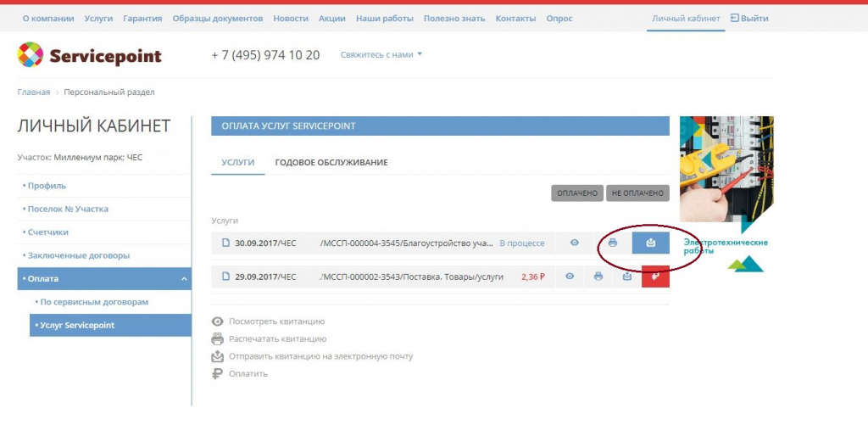The width and height of the screenshot is (868, 436).
Task: Open О компании menu item
Action: [x=48, y=19]
